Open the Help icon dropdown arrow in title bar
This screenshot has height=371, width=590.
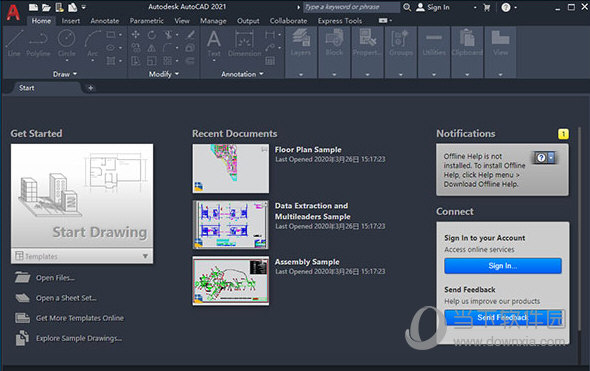coord(515,7)
